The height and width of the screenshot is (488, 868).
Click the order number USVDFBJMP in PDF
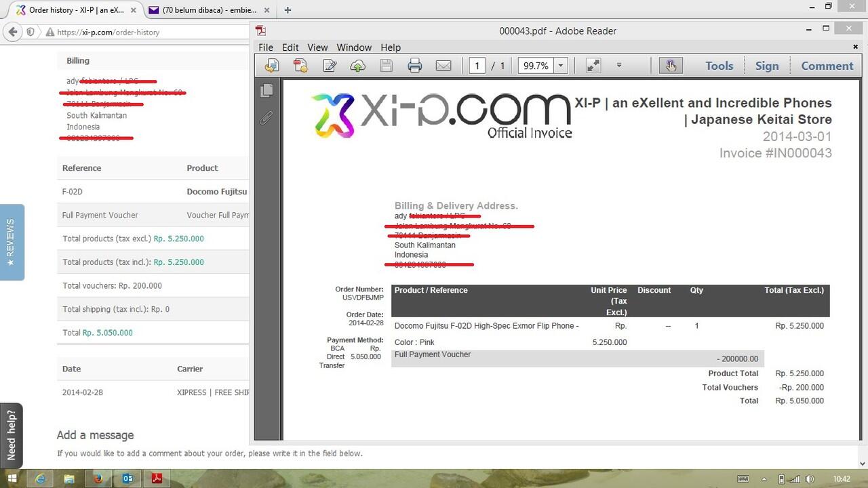(363, 298)
